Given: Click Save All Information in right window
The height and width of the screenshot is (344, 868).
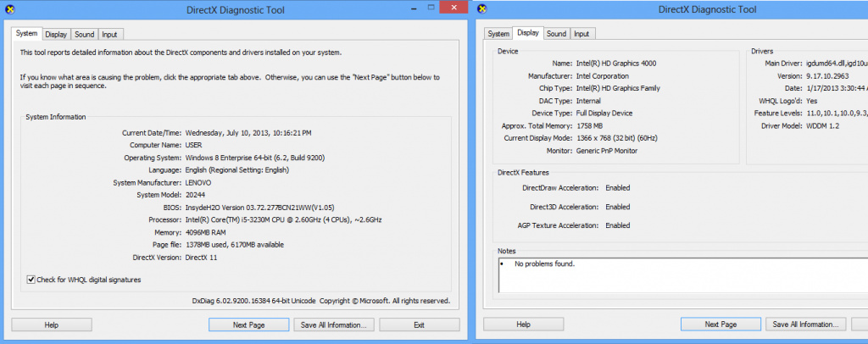Looking at the screenshot, I should [x=805, y=325].
